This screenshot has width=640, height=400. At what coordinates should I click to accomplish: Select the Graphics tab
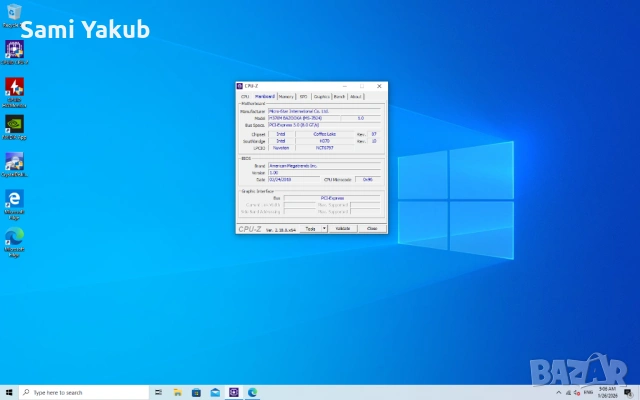[x=321, y=96]
